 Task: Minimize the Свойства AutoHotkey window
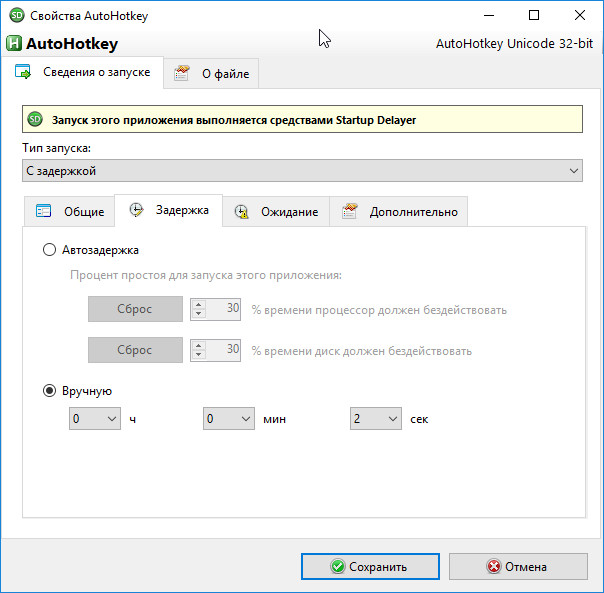(489, 15)
